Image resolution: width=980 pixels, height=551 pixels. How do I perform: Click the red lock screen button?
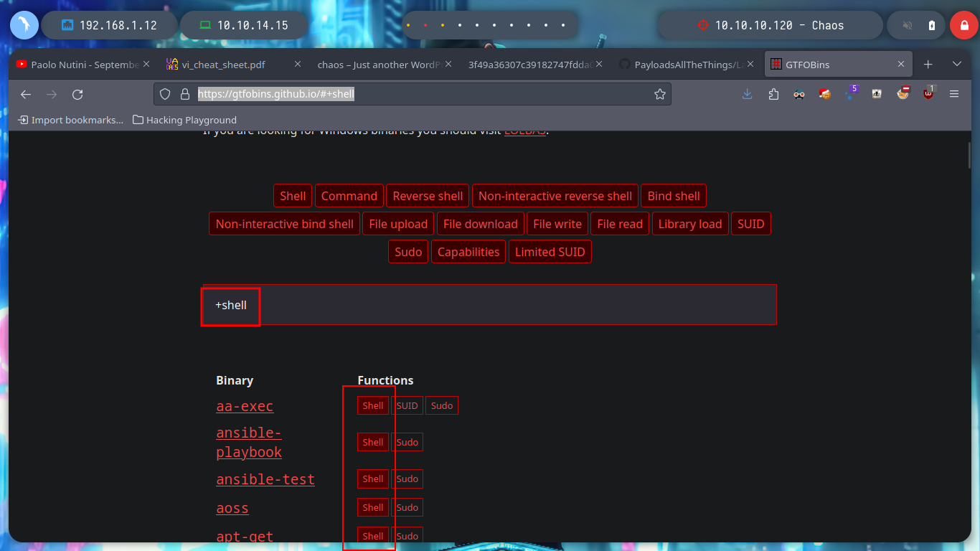pos(963,25)
